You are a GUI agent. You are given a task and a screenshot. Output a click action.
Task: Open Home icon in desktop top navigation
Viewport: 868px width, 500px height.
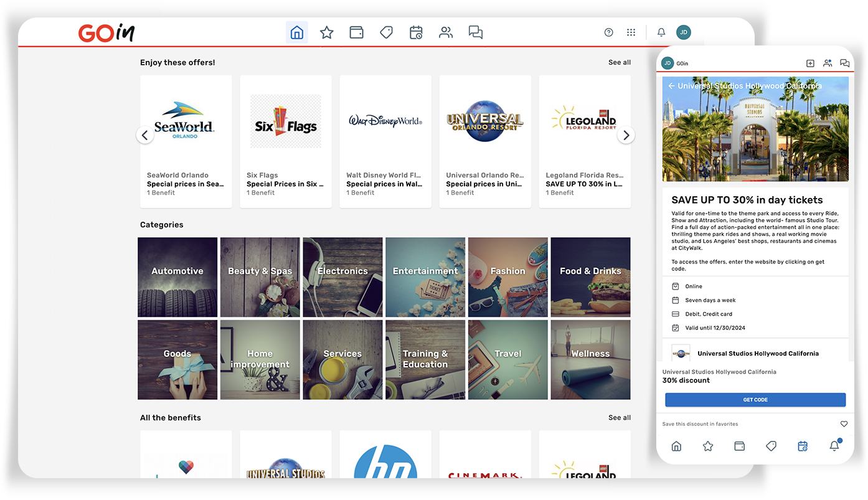[x=297, y=32]
